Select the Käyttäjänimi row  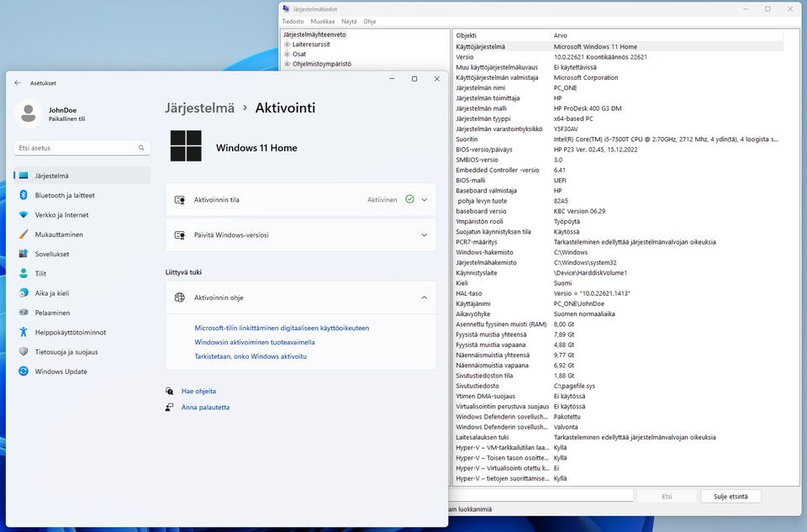pos(618,304)
